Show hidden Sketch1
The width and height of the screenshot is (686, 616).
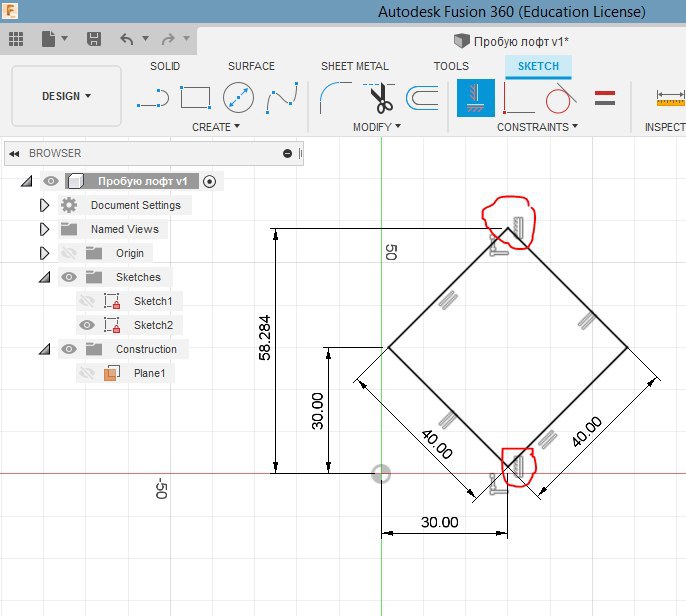coord(87,301)
